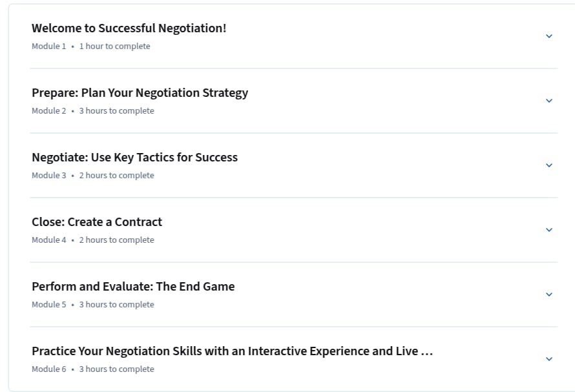Image resolution: width=575 pixels, height=392 pixels.
Task: Click the 'Close: Create a Contract' title
Action: 97,222
